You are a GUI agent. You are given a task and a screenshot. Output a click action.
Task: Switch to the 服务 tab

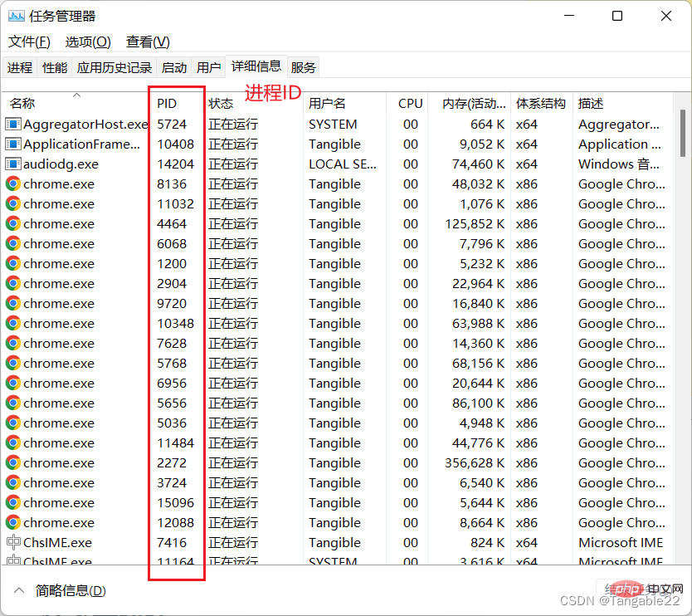[303, 67]
